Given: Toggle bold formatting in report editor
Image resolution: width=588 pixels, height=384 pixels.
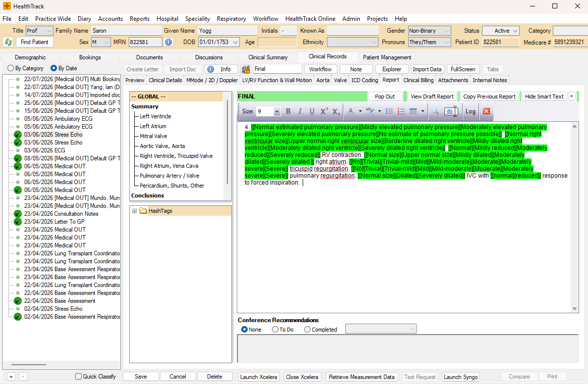Looking at the screenshot, I should coord(288,111).
